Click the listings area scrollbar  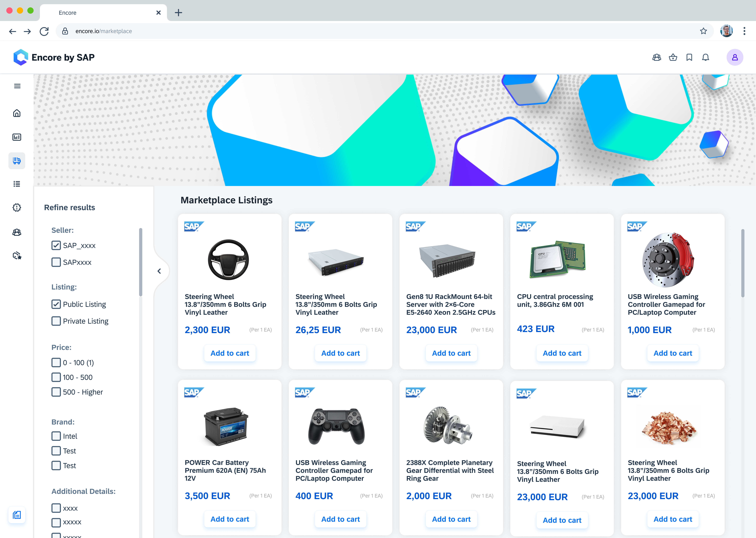point(743,263)
